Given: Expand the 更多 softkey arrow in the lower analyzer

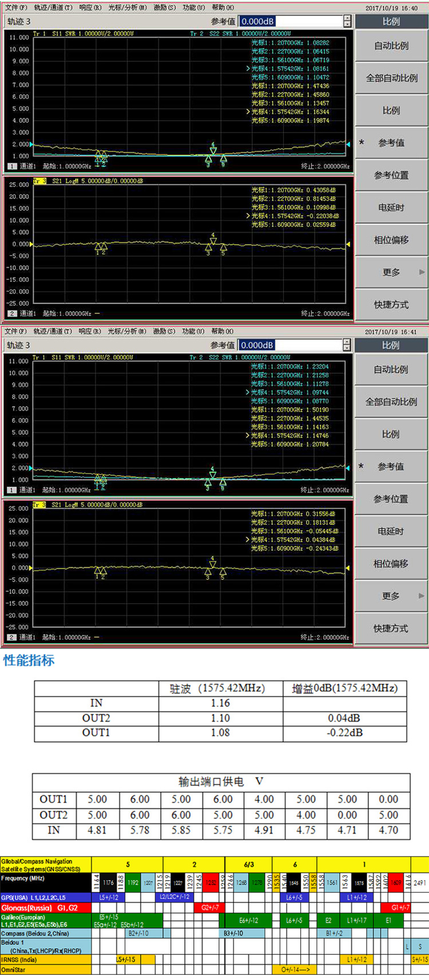Looking at the screenshot, I should (422, 596).
